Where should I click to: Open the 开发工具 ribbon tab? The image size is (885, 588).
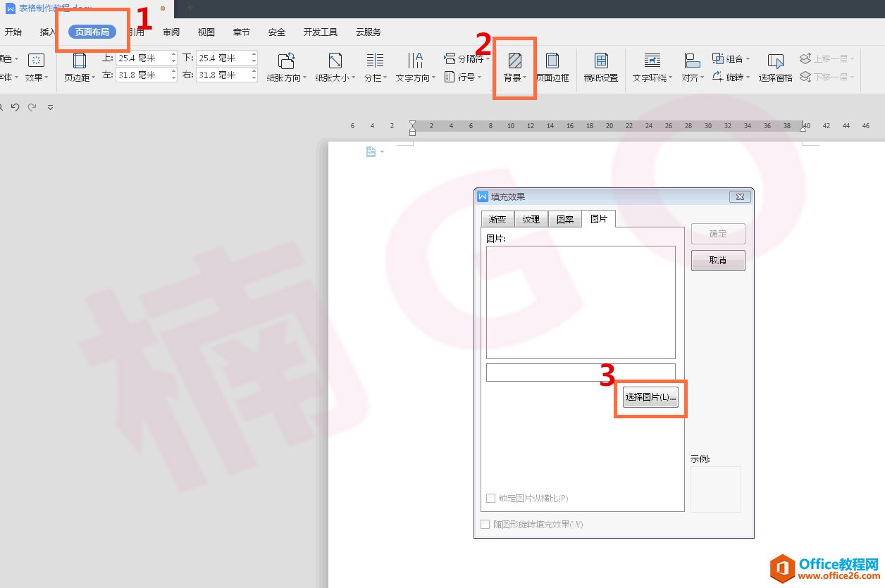coord(321,32)
